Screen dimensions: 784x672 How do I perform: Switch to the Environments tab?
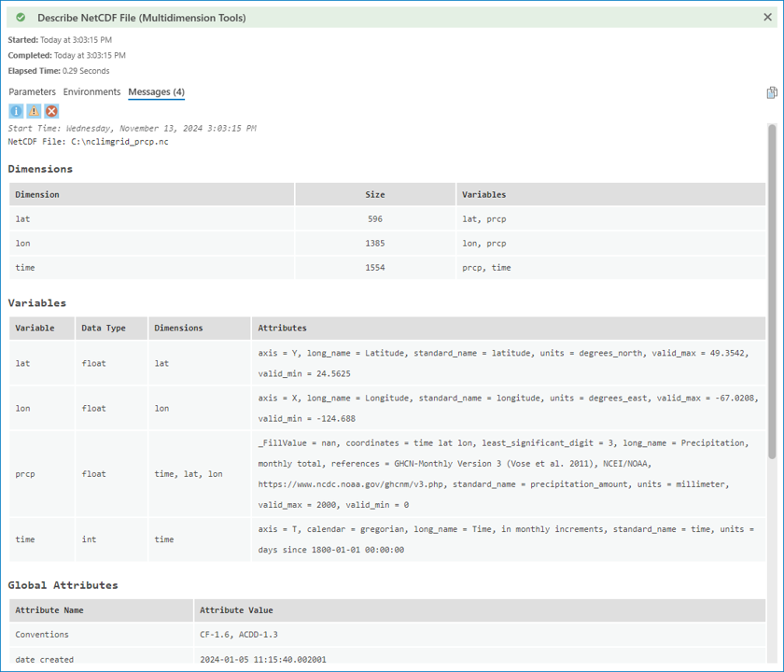pos(91,91)
